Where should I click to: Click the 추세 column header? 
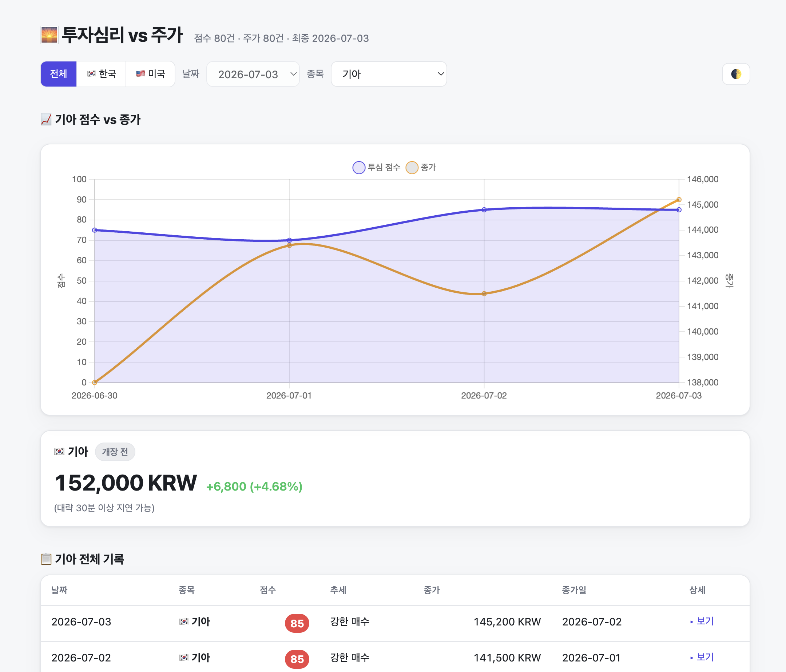pyautogui.click(x=338, y=590)
